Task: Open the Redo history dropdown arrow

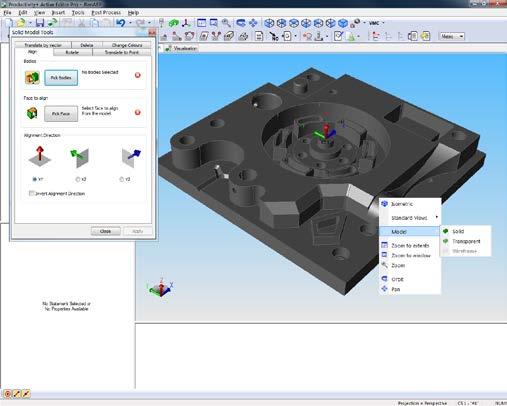Action: click(149, 23)
